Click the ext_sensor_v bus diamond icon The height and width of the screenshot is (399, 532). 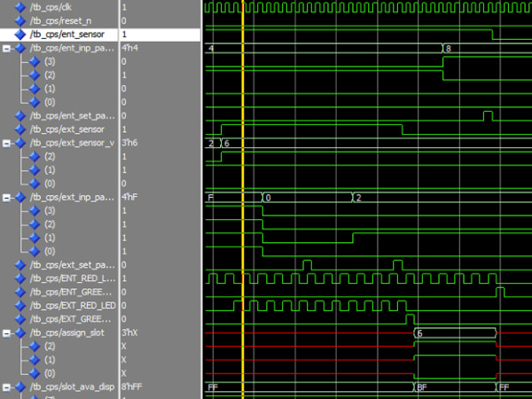point(20,143)
